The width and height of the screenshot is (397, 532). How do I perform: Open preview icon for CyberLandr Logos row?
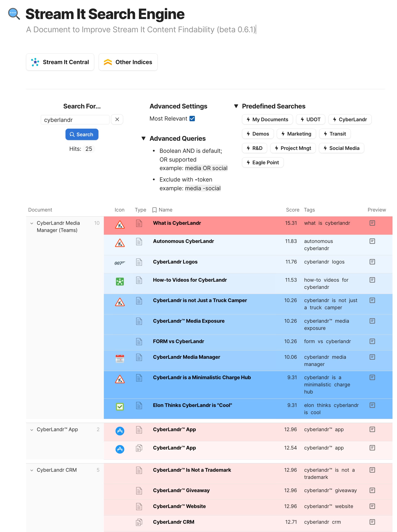(x=372, y=262)
